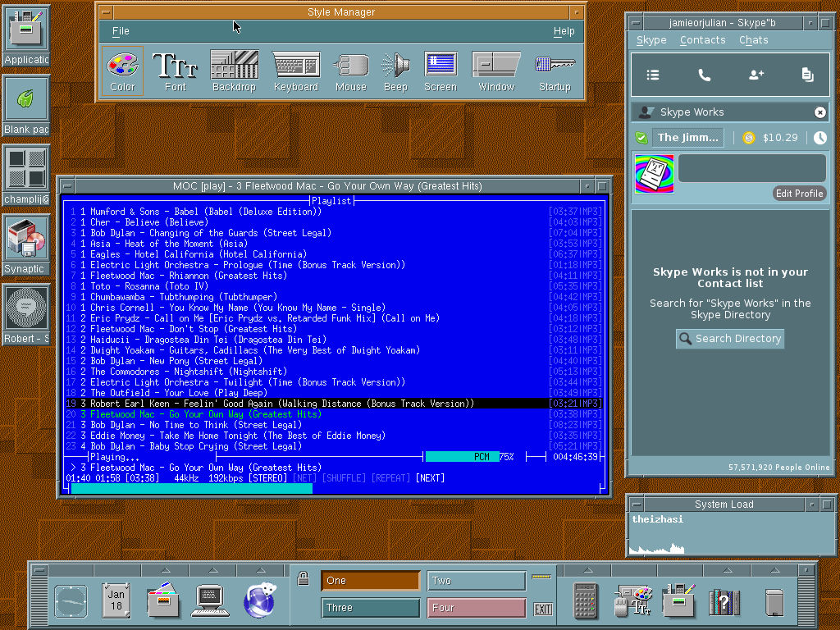Screen dimensions: 840x630
Task: Open the Help Manager books icon
Action: (x=724, y=601)
